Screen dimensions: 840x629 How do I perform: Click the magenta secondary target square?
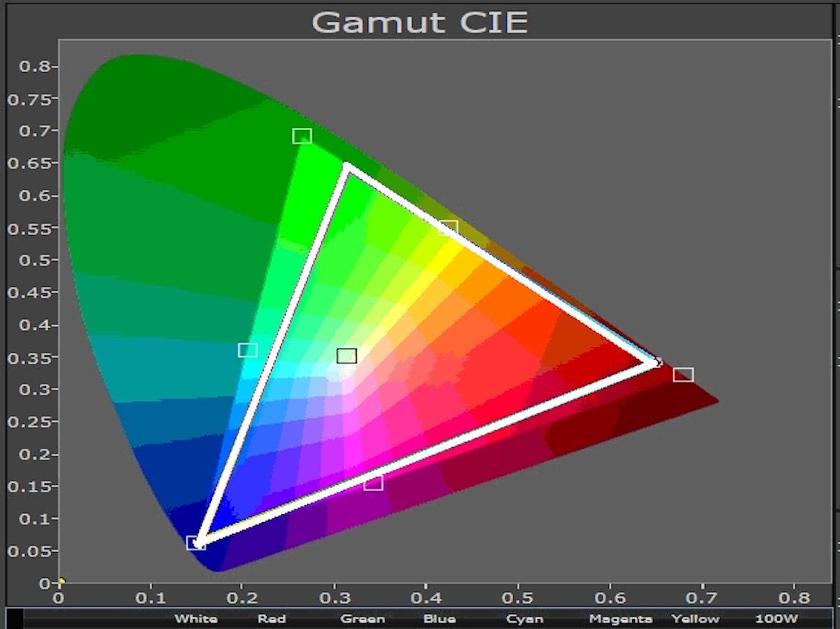point(373,483)
